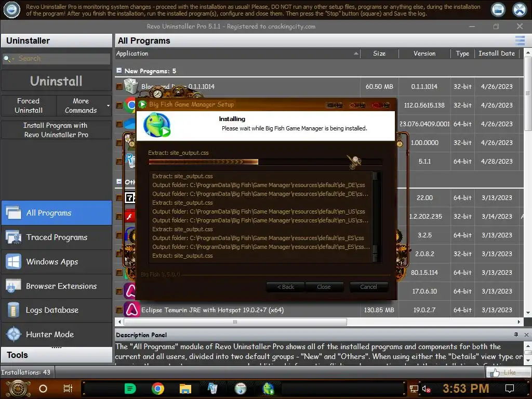
Task: Click the Stop (square) monitoring button
Action: [498, 10]
